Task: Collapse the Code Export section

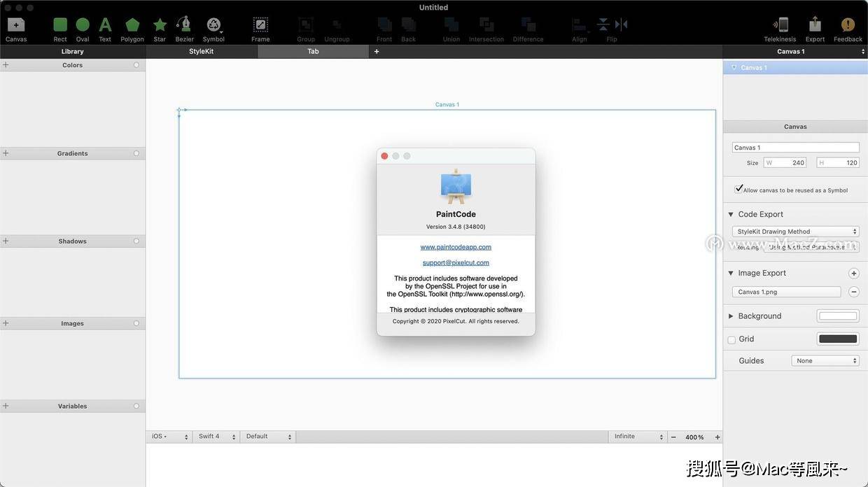Action: tap(731, 215)
